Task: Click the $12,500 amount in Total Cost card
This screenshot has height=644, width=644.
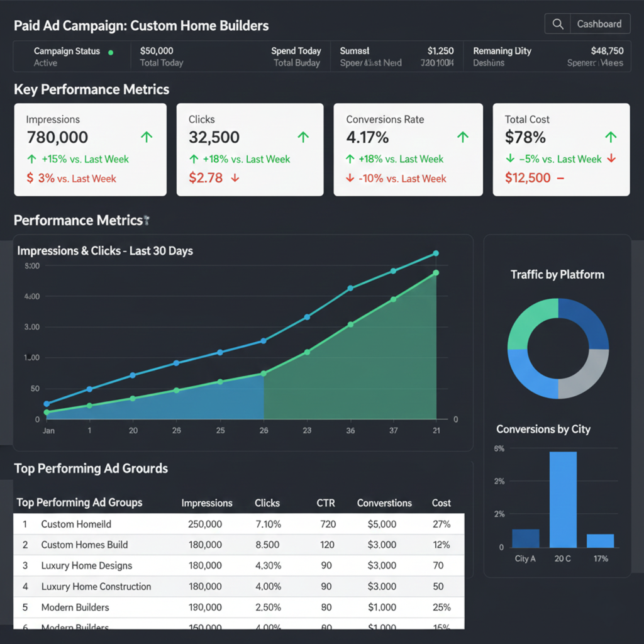Action: point(528,178)
